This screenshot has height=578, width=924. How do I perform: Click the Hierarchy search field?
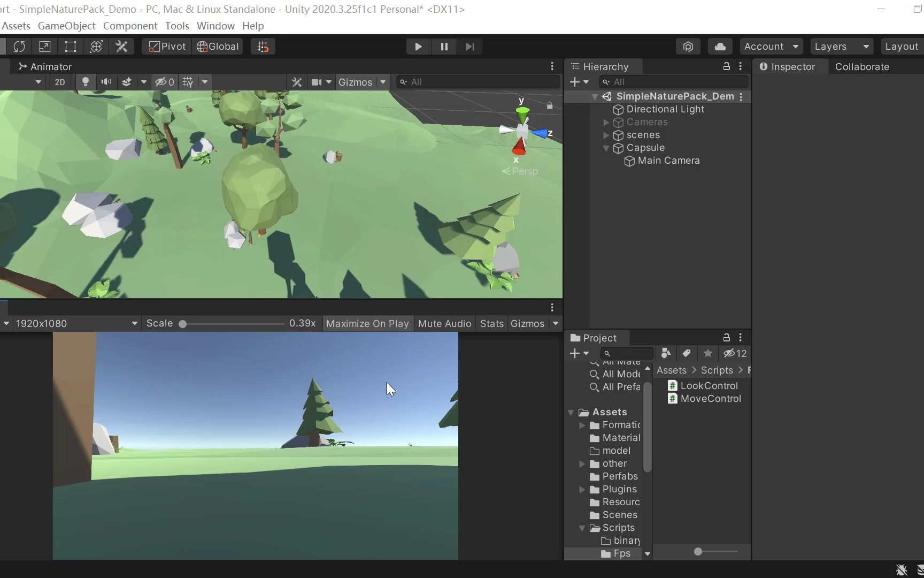click(674, 82)
